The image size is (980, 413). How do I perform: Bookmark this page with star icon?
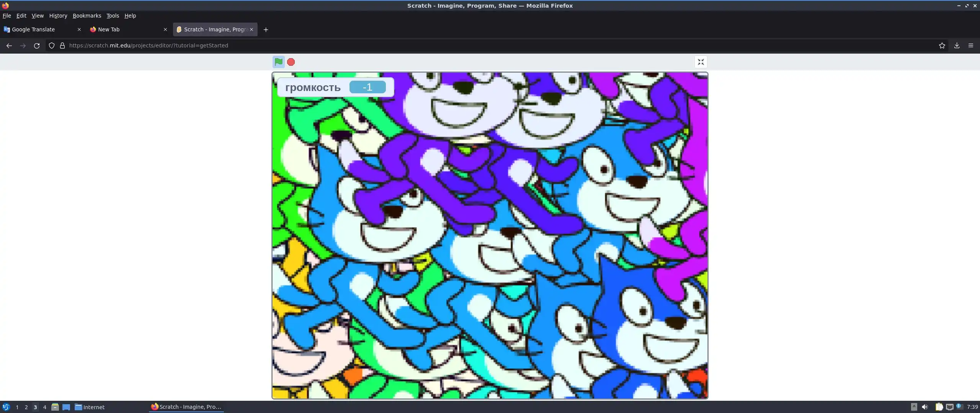tap(942, 46)
